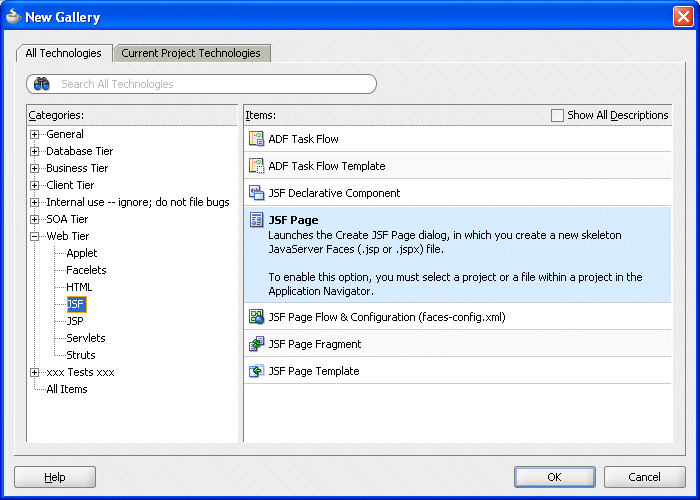Enable Show All Descriptions checkbox
700x500 pixels.
(557, 115)
